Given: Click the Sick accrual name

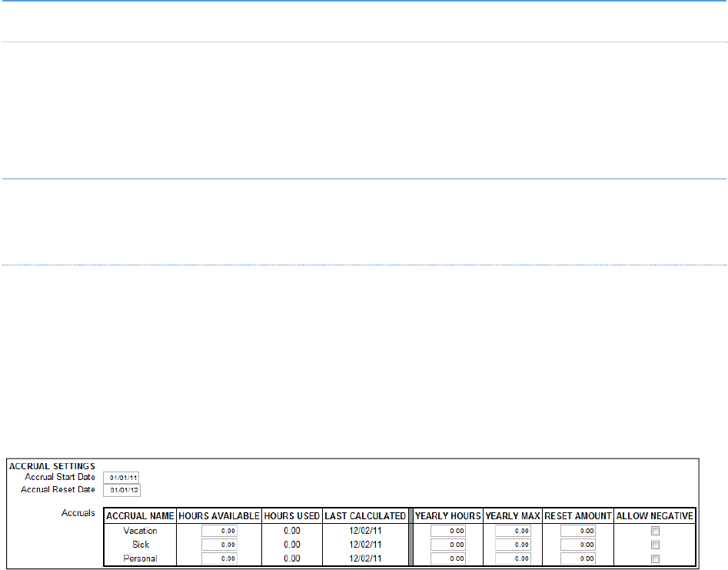Looking at the screenshot, I should pyautogui.click(x=140, y=545).
